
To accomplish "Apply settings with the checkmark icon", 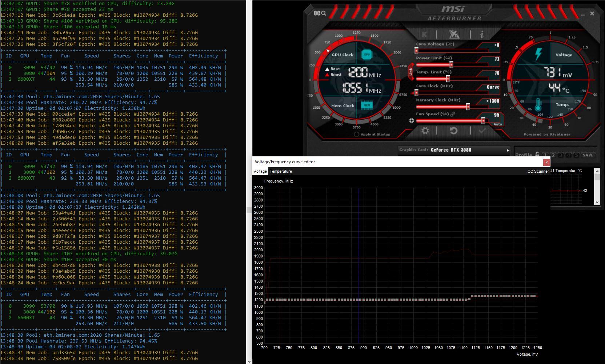I will coord(482,131).
